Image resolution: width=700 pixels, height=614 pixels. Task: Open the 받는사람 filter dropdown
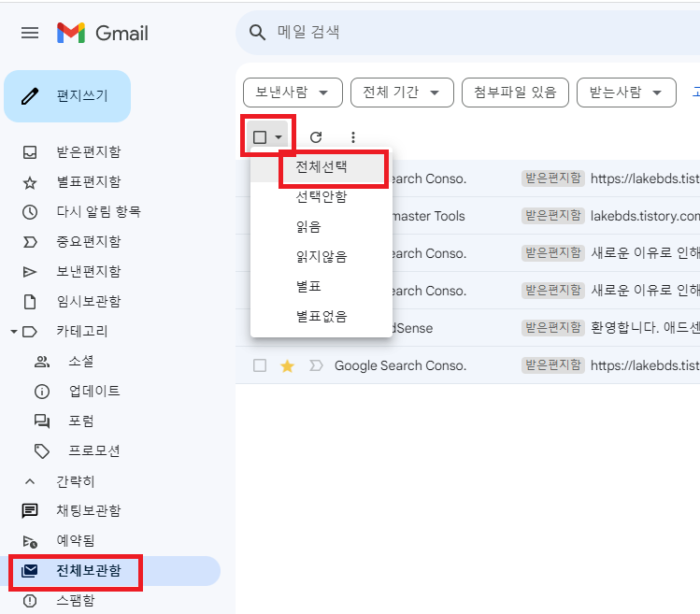coord(626,93)
